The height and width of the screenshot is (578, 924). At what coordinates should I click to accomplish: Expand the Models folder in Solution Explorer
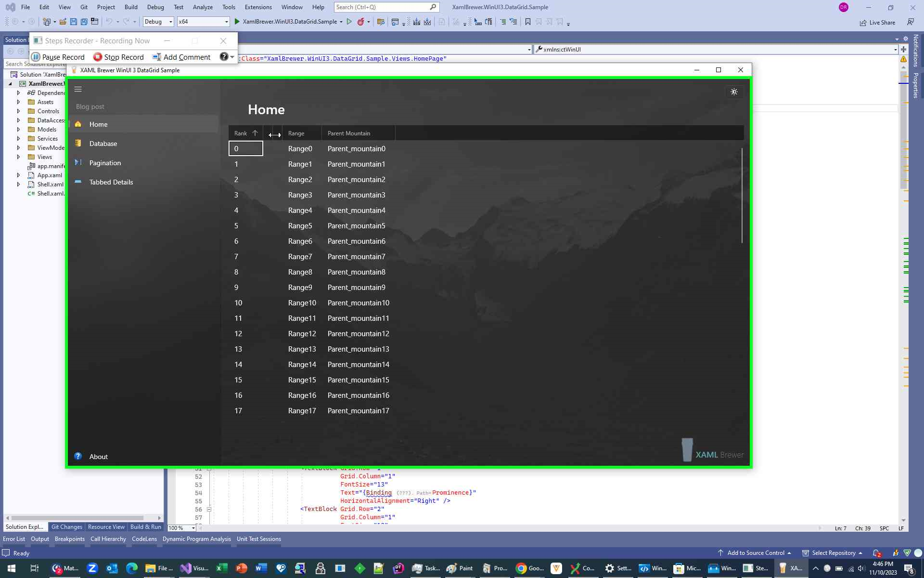coord(19,129)
